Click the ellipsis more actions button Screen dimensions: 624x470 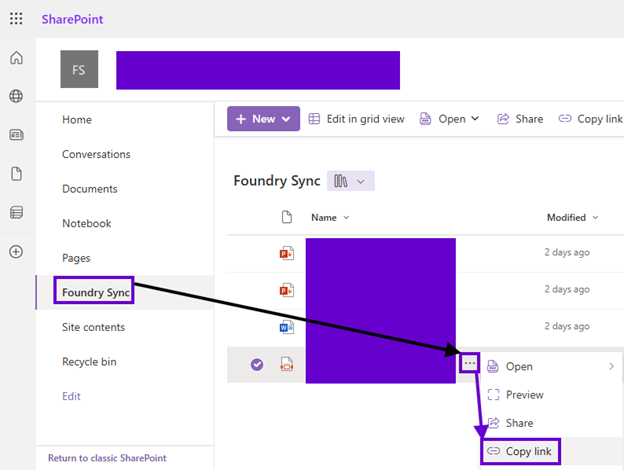pyautogui.click(x=470, y=363)
